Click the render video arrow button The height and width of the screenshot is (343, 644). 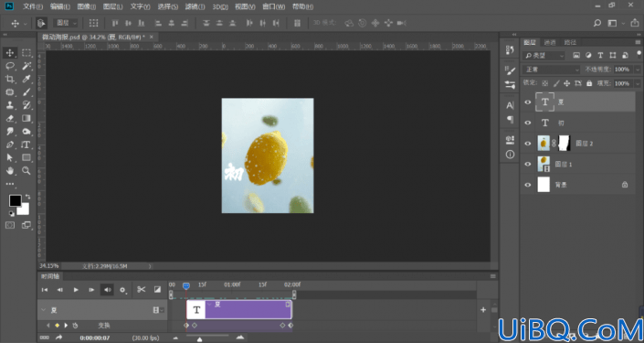click(59, 338)
